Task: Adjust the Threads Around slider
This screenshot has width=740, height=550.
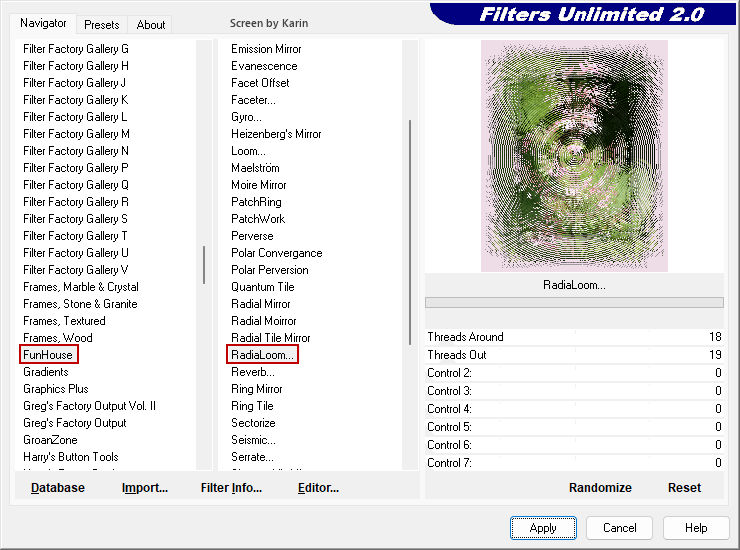Action: (573, 337)
